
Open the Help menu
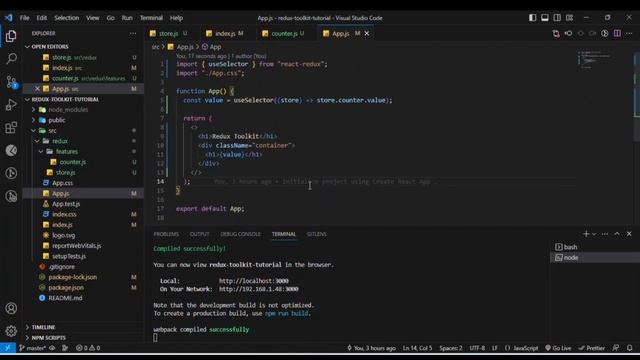pyautogui.click(x=176, y=18)
